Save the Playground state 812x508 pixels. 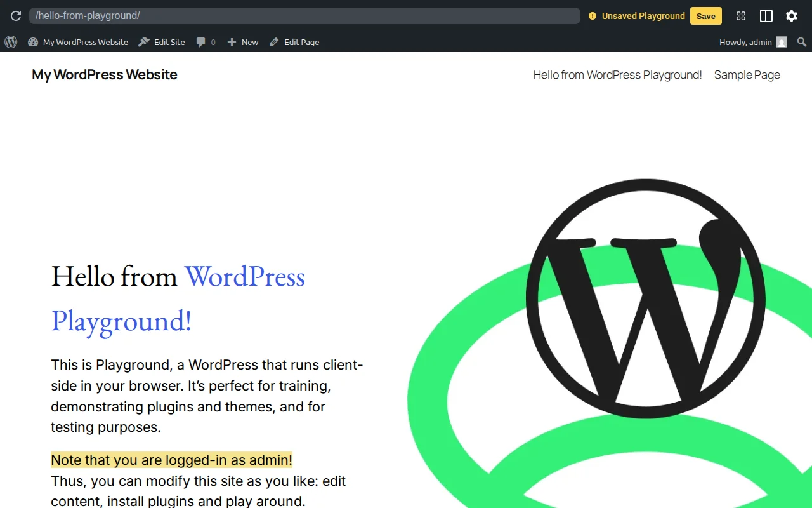(x=705, y=16)
